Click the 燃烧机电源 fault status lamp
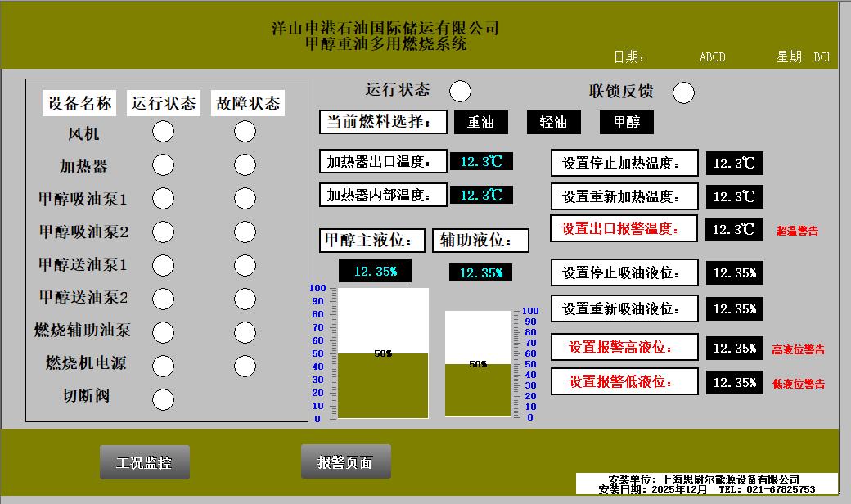 tap(245, 366)
